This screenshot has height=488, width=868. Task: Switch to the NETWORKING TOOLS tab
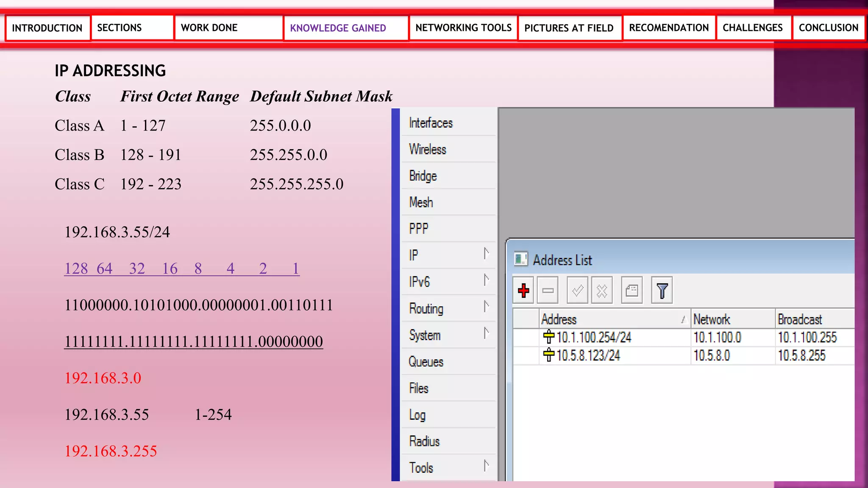[x=463, y=28]
